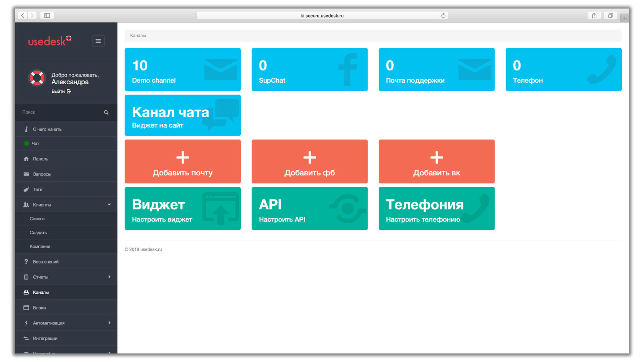Image resolution: width=644 pixels, height=362 pixels.
Task: Expand the Автоматизация submenu chevron
Action: pyautogui.click(x=109, y=323)
